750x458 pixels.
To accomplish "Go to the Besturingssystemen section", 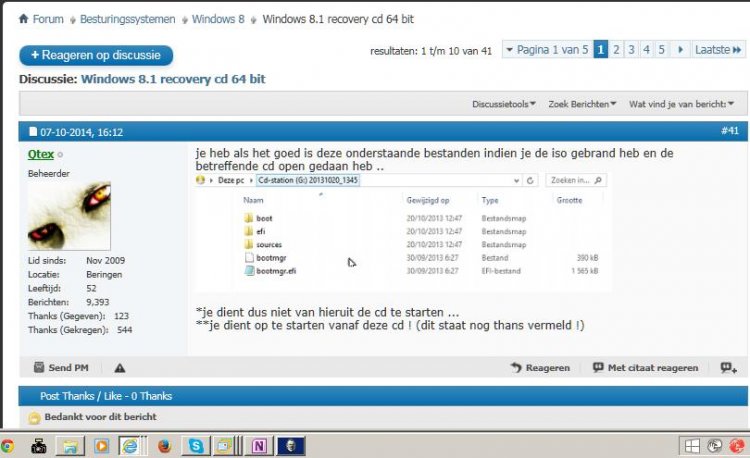I will click(127, 19).
